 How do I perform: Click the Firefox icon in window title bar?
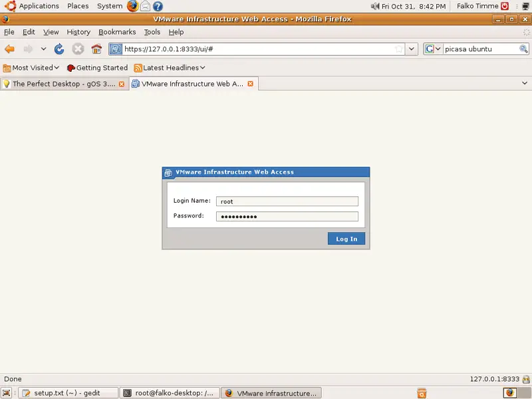[6, 19]
